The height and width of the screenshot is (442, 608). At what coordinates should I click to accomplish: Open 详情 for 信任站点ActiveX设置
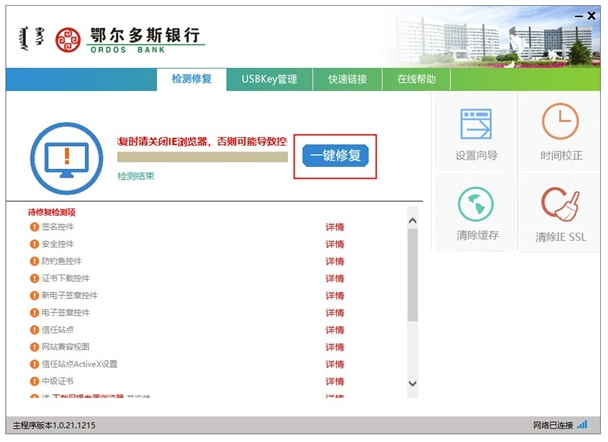(335, 364)
